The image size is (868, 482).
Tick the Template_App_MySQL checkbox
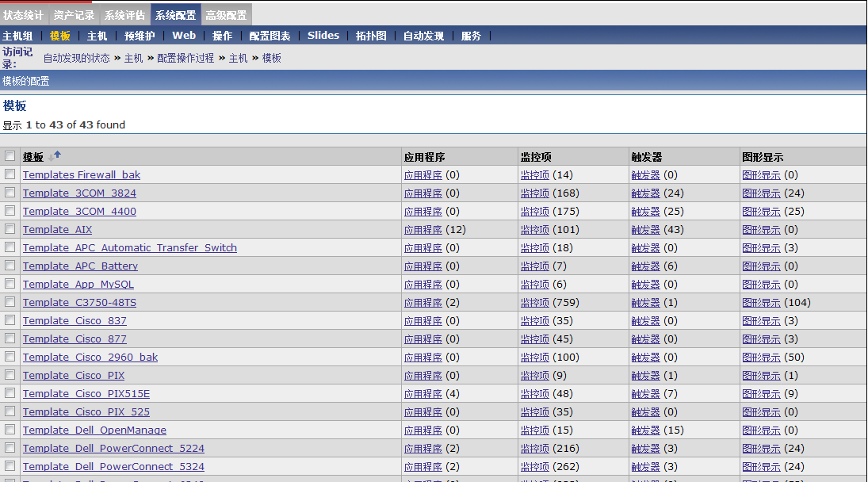tap(10, 284)
